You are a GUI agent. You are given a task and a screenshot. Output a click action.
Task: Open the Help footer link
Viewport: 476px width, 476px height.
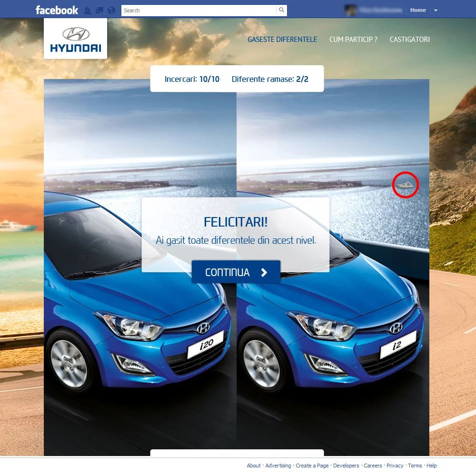click(431, 466)
